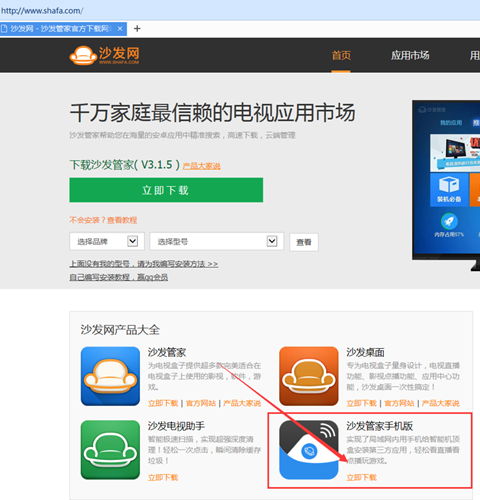
Task: Go to 应用市场 navigation tab
Action: coord(410,55)
